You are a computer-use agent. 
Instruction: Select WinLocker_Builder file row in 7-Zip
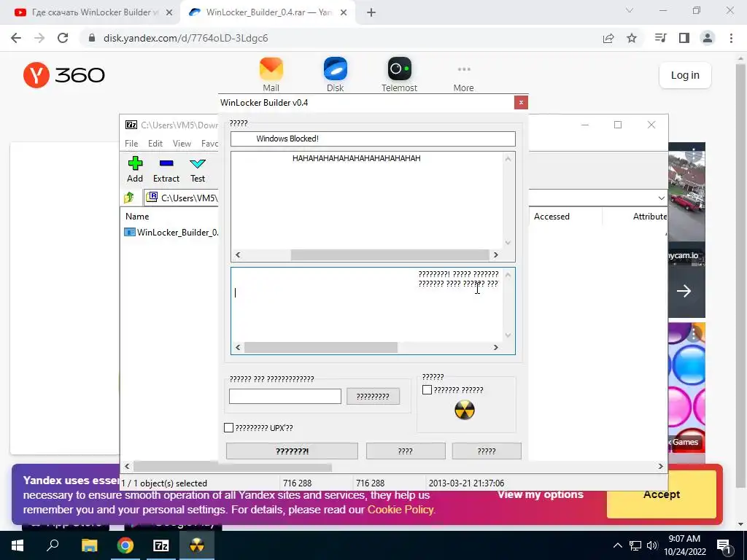[171, 233]
